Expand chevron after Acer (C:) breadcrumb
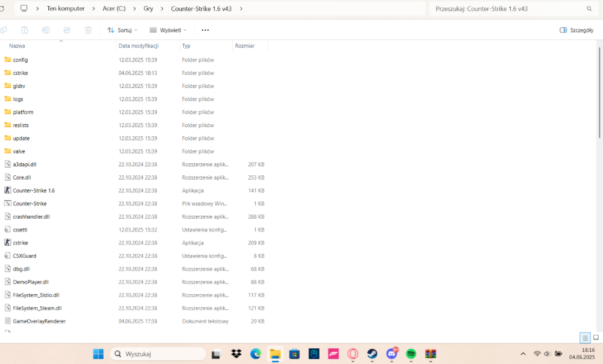The width and height of the screenshot is (603, 364). coord(134,8)
